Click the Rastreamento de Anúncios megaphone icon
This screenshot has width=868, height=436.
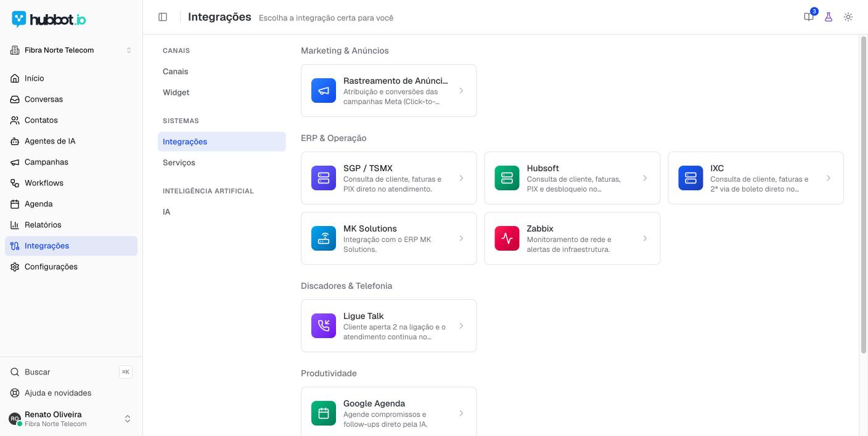324,91
